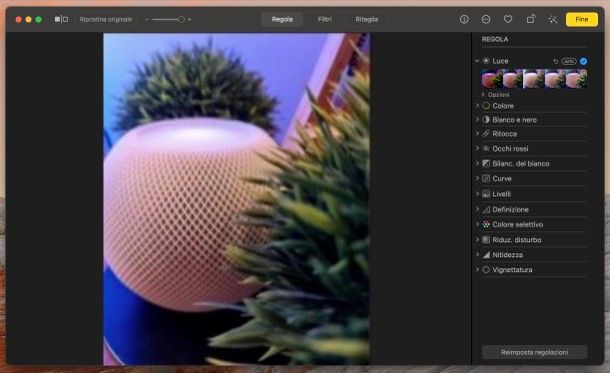Expand the Riduz. disturbo chevron
Image resolution: width=610 pixels, height=373 pixels.
(477, 239)
